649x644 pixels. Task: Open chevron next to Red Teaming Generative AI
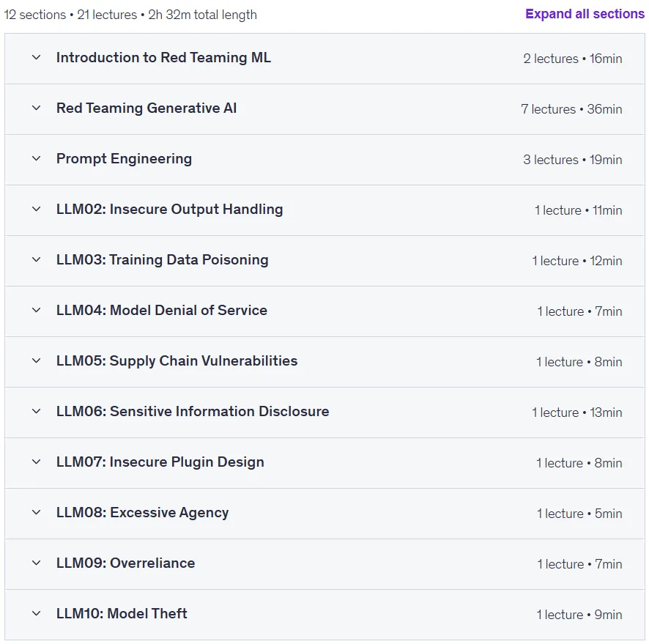37,108
